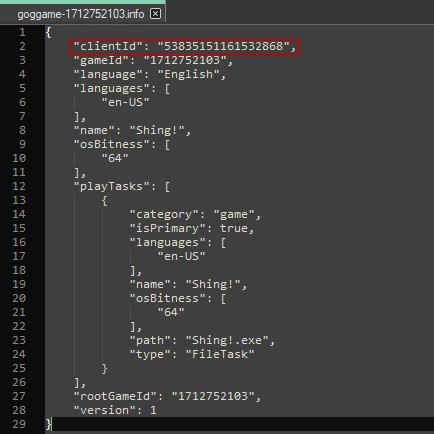Click the "rootGameId" key
Screen dimensions: 434x434
[x=115, y=396]
